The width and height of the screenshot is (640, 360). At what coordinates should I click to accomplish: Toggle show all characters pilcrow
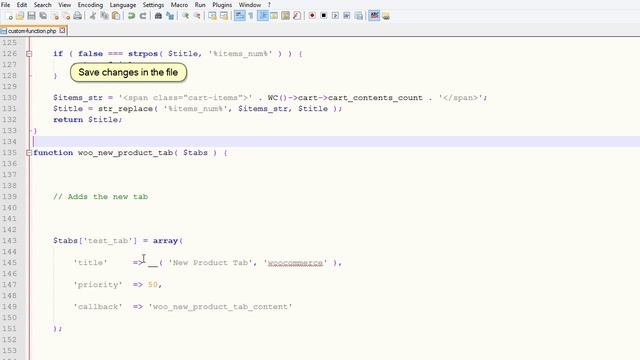(x=251, y=16)
